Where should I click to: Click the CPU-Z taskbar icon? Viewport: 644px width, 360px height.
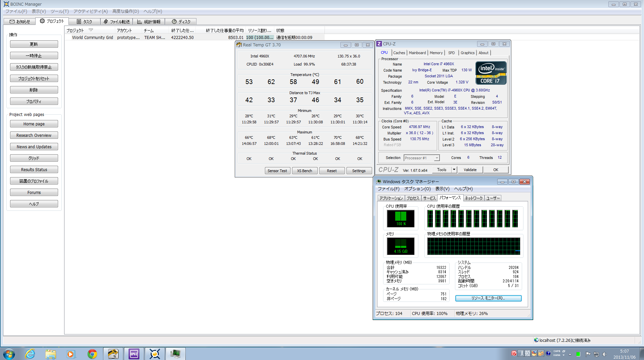click(x=134, y=354)
